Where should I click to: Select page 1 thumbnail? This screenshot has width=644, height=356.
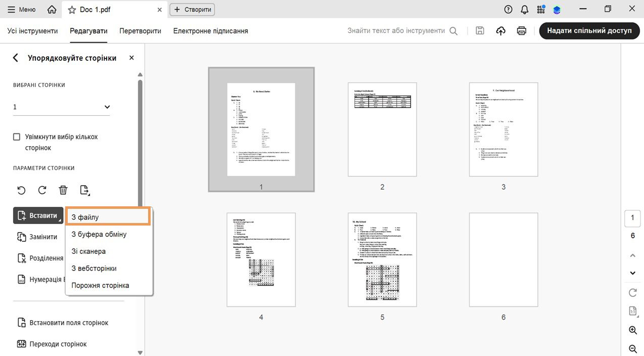261,129
